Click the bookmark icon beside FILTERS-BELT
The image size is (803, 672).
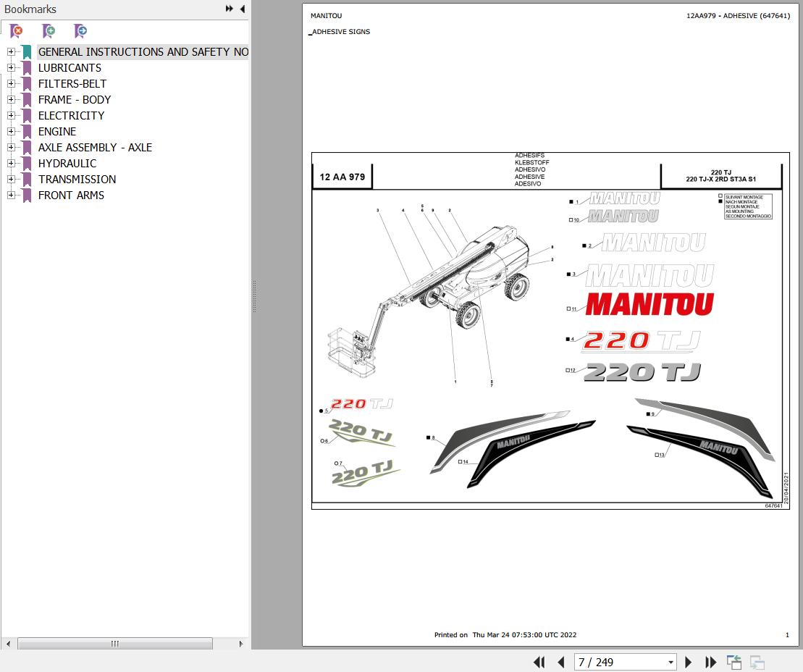[27, 83]
